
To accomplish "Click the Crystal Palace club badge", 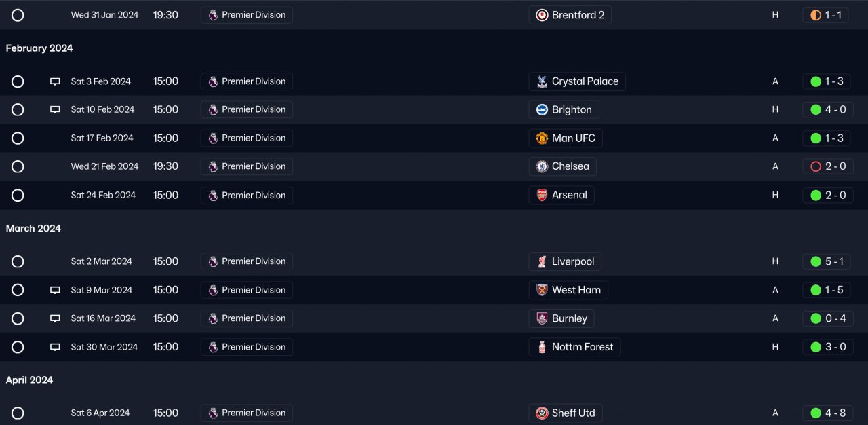I will (542, 81).
